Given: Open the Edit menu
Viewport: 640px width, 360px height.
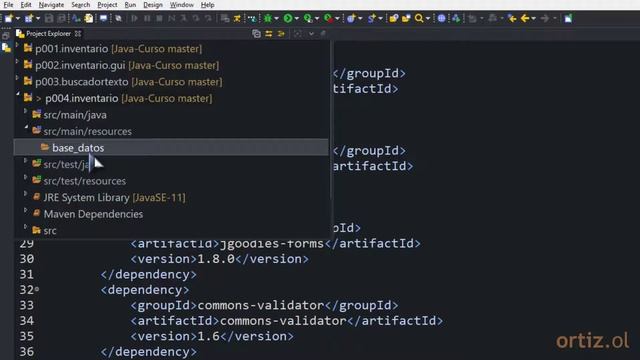Looking at the screenshot, I should [26, 5].
